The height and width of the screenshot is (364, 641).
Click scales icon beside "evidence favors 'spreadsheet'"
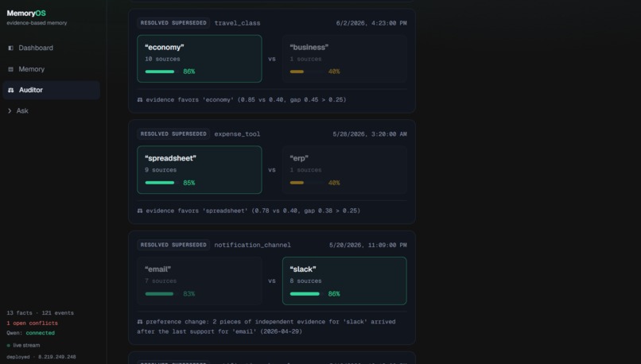140,211
